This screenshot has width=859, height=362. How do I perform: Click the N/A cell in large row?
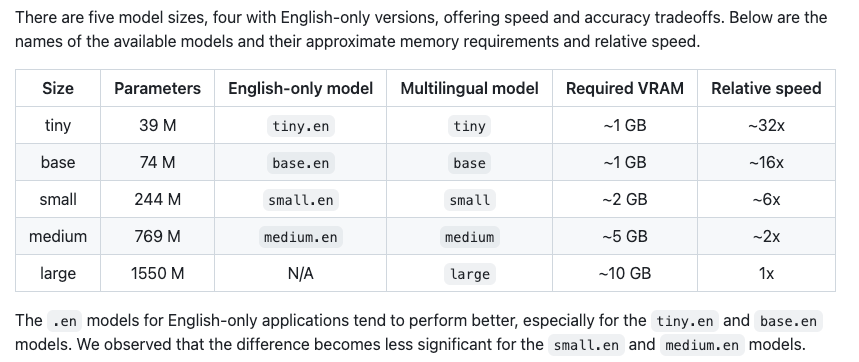click(x=300, y=273)
